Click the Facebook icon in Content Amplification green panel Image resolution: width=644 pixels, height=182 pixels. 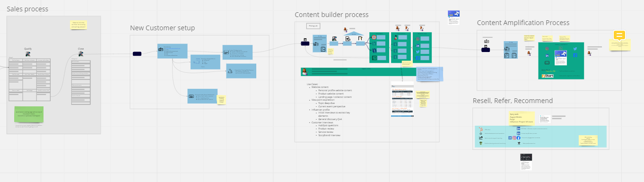(x=575, y=55)
